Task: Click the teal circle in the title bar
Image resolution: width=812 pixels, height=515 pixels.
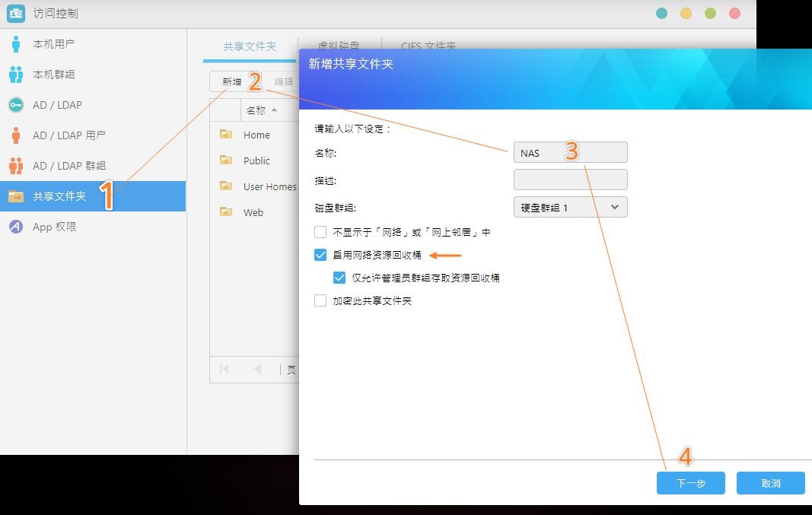Action: (661, 13)
